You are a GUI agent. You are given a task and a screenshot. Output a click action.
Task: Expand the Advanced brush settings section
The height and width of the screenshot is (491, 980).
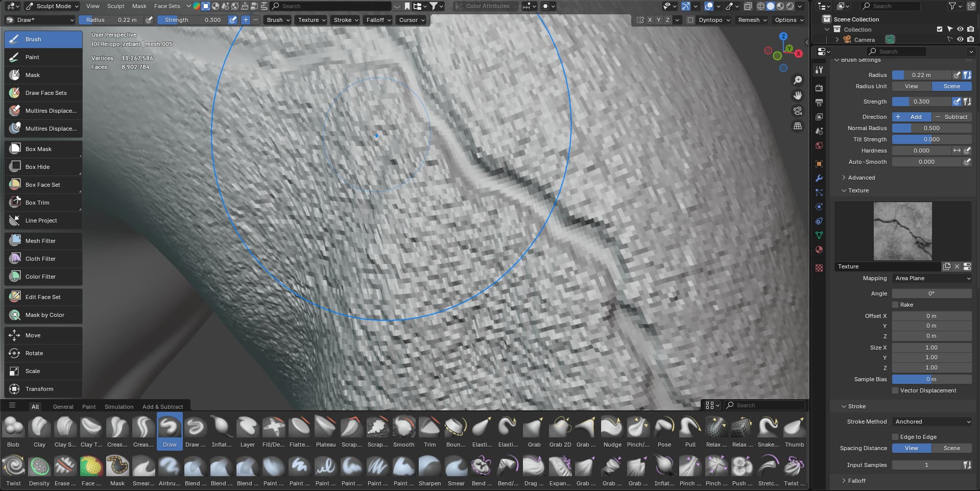(x=861, y=178)
